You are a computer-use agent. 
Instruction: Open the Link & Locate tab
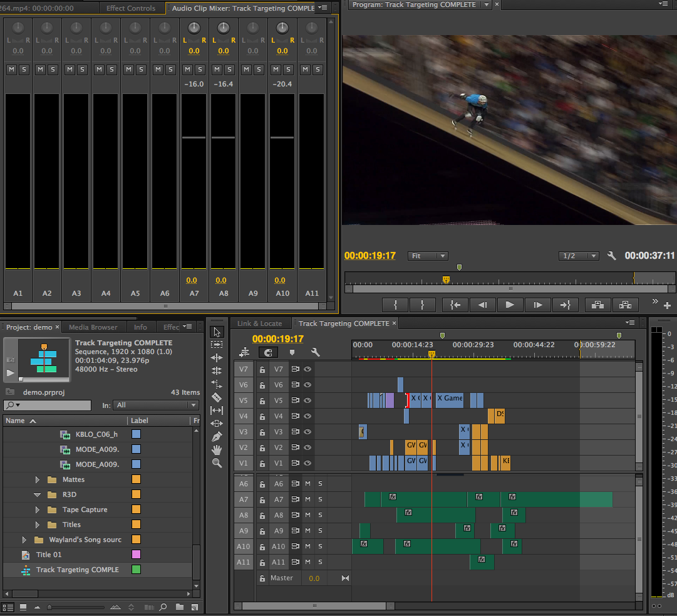[x=259, y=323]
